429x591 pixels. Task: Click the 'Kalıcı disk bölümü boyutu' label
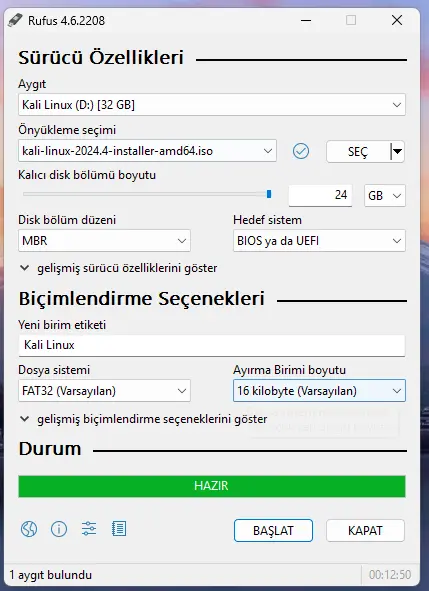click(x=87, y=175)
